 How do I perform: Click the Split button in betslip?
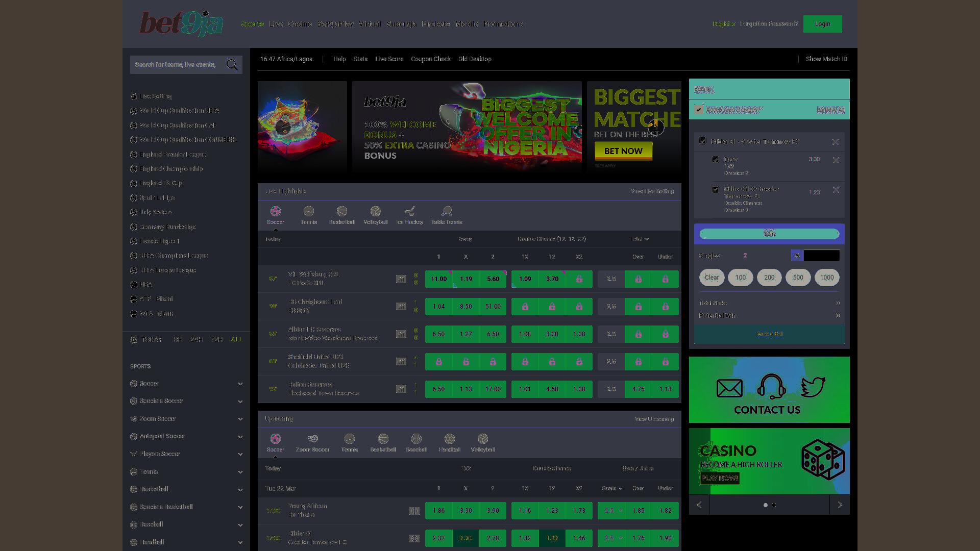[769, 234]
